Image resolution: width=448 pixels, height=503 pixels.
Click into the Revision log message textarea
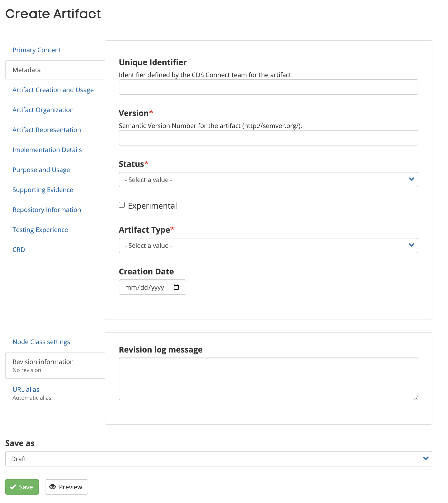click(268, 378)
